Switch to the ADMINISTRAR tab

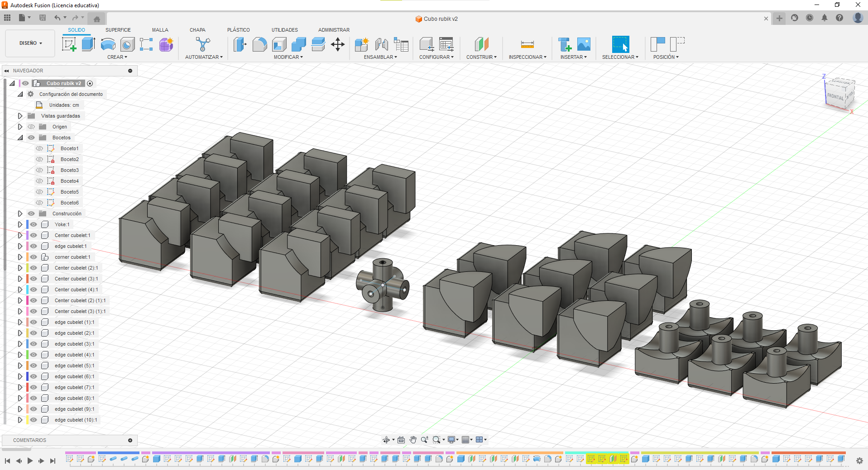tap(334, 30)
